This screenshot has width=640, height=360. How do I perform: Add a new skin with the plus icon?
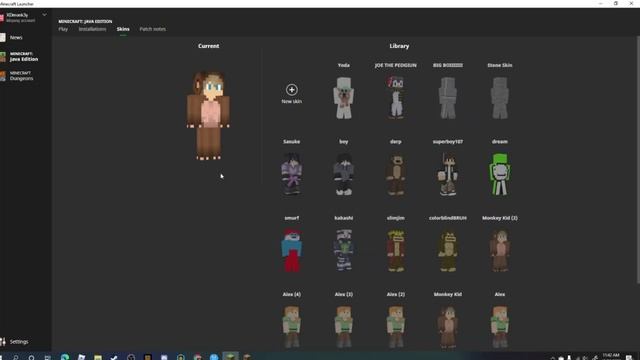coord(291,90)
